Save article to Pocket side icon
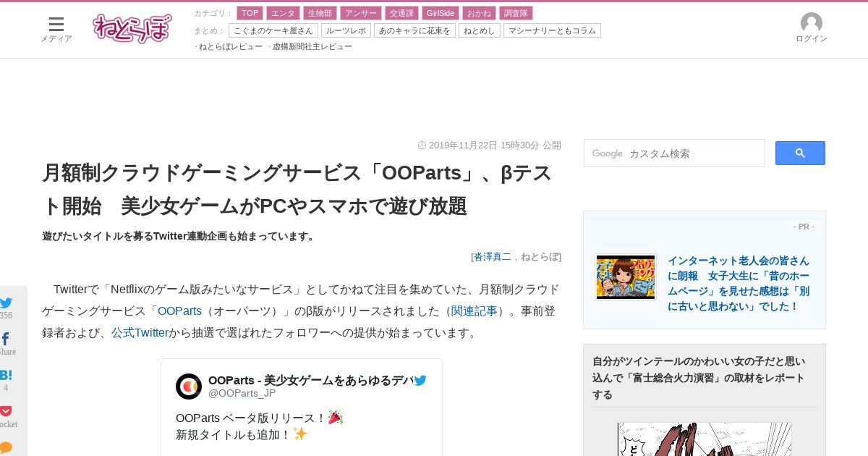This screenshot has width=868, height=456. click(6, 411)
